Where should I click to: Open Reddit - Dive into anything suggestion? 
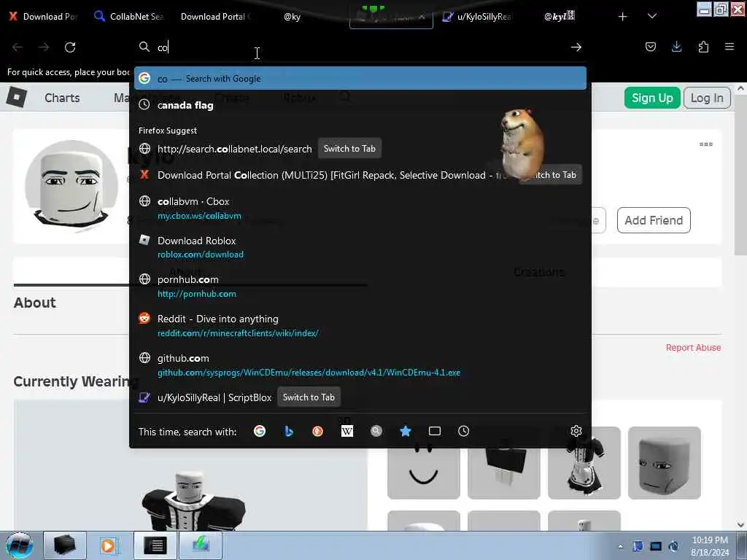click(360, 325)
